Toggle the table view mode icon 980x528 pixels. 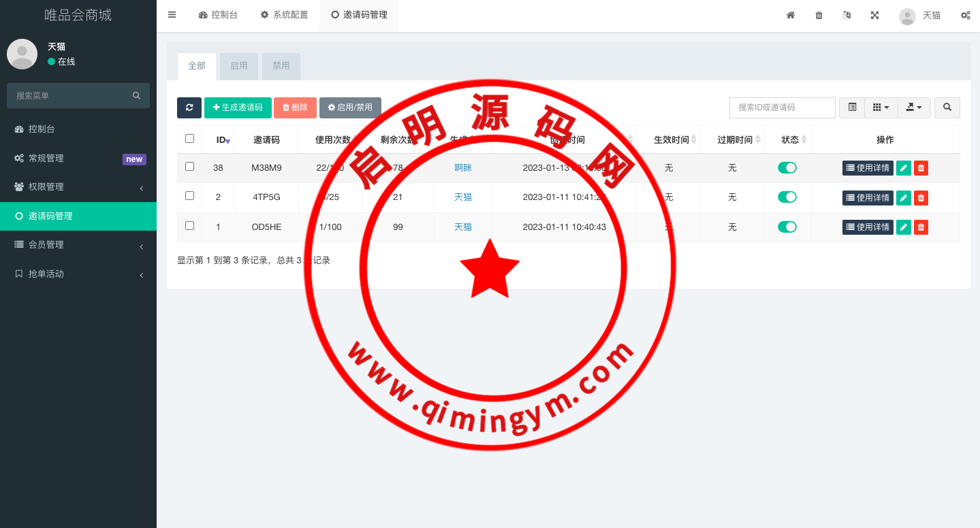click(852, 108)
